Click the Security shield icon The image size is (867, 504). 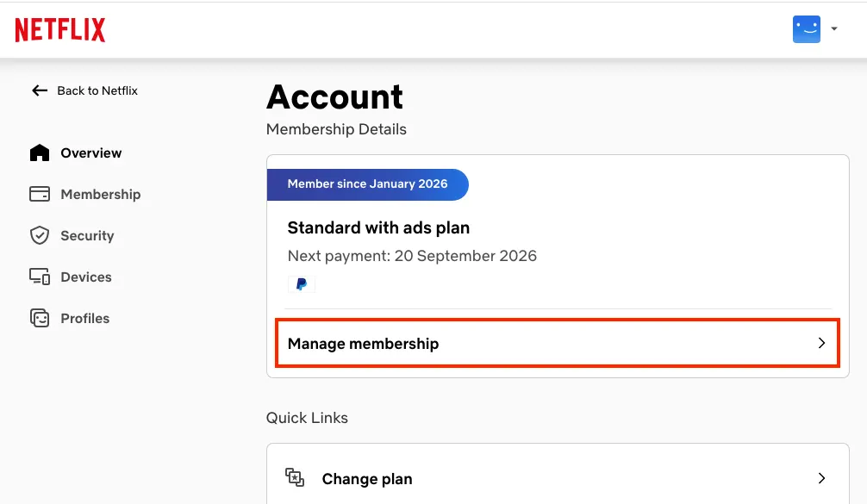point(40,235)
